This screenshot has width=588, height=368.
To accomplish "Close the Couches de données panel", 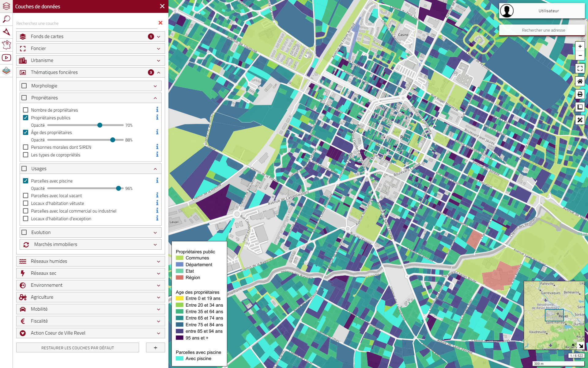I will [162, 6].
